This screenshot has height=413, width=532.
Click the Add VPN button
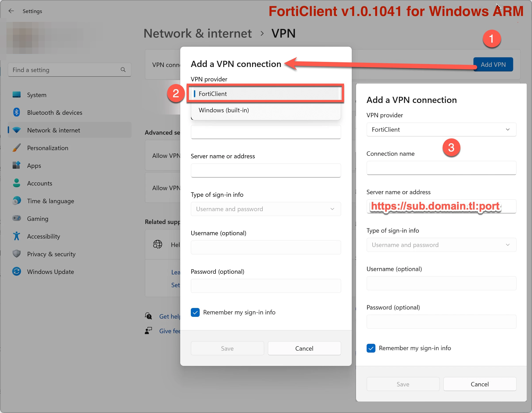[493, 64]
